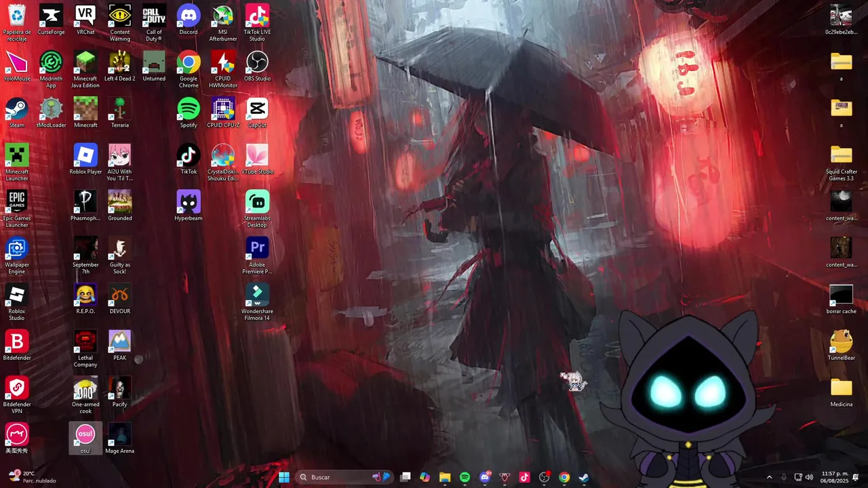This screenshot has height=488, width=868.
Task: Open the Phasmophobia desktop icon
Action: 85,206
